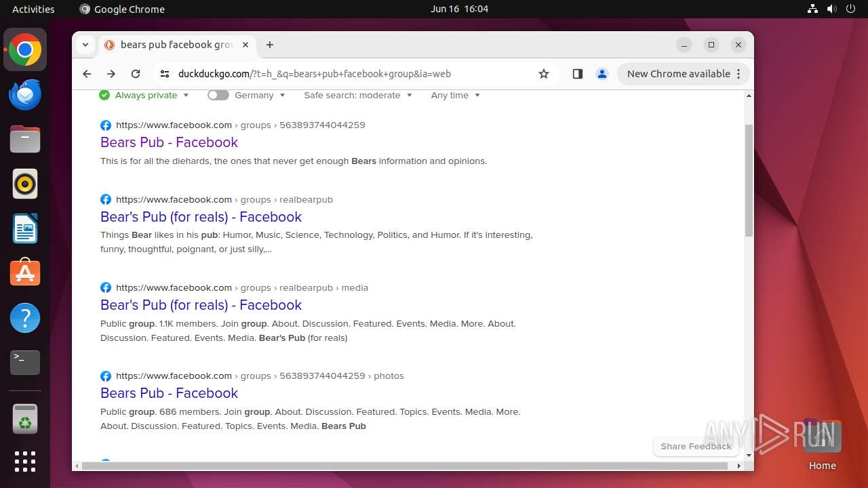
Task: Open Ubuntu Software store icon
Action: point(25,273)
